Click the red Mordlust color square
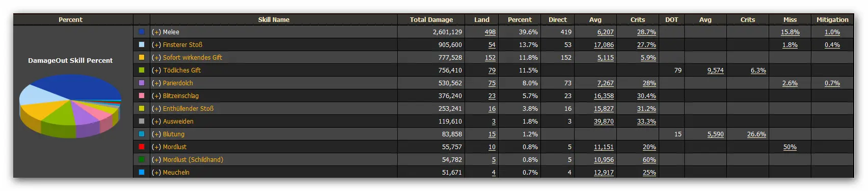The height and width of the screenshot is (191, 868). click(142, 147)
